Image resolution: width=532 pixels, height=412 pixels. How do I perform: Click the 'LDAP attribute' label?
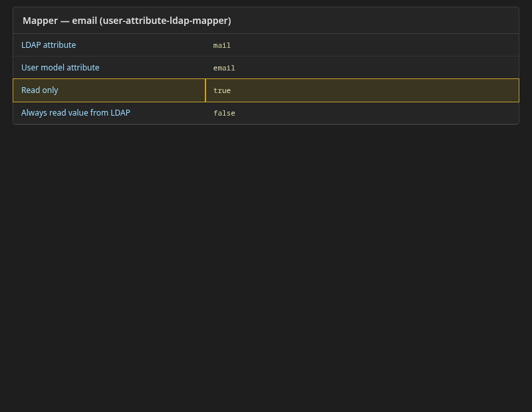pos(49,45)
